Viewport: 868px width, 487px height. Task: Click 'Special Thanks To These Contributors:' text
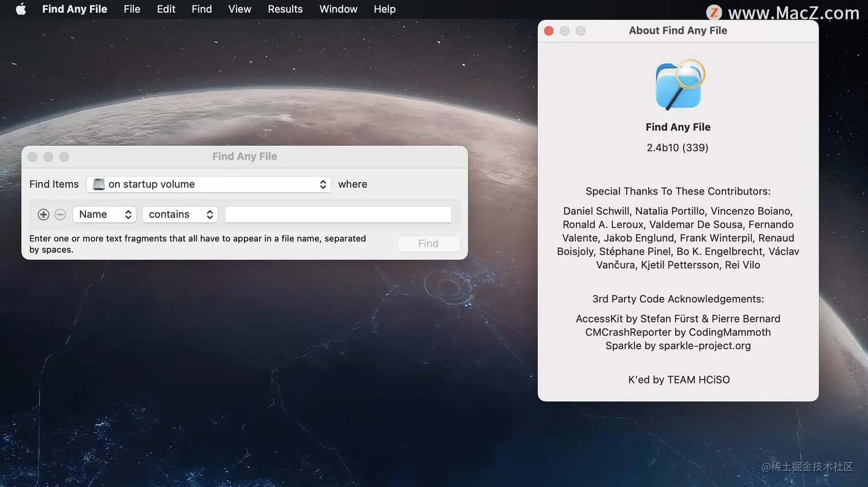(x=678, y=191)
